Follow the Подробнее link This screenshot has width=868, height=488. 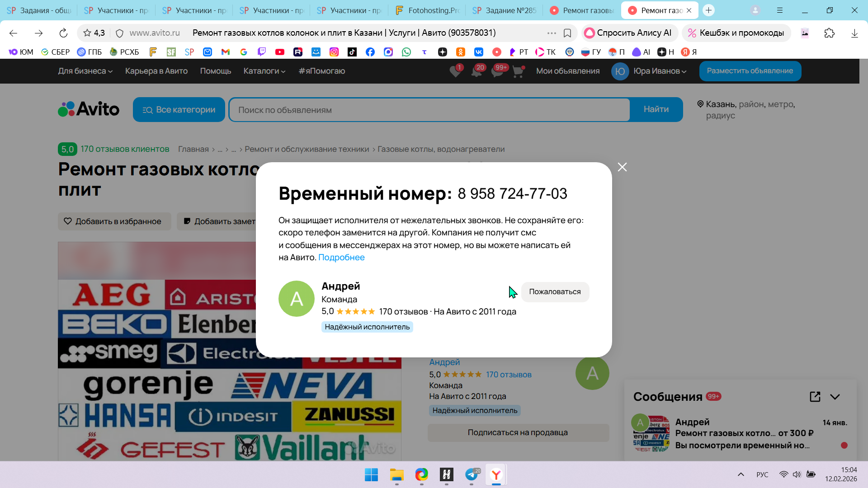[341, 258]
